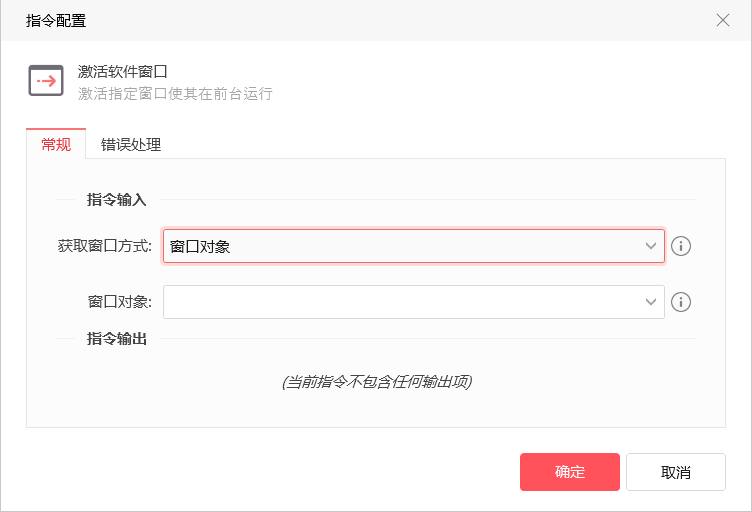Focus the empty 窗口对象 input field
This screenshot has width=752, height=512.
pos(400,302)
